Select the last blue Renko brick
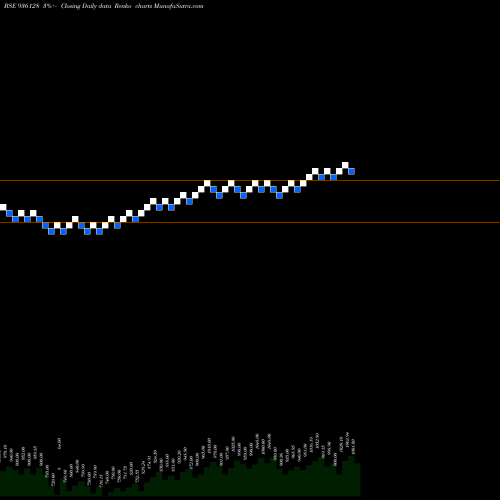This screenshot has height=500, width=500. tap(351, 171)
